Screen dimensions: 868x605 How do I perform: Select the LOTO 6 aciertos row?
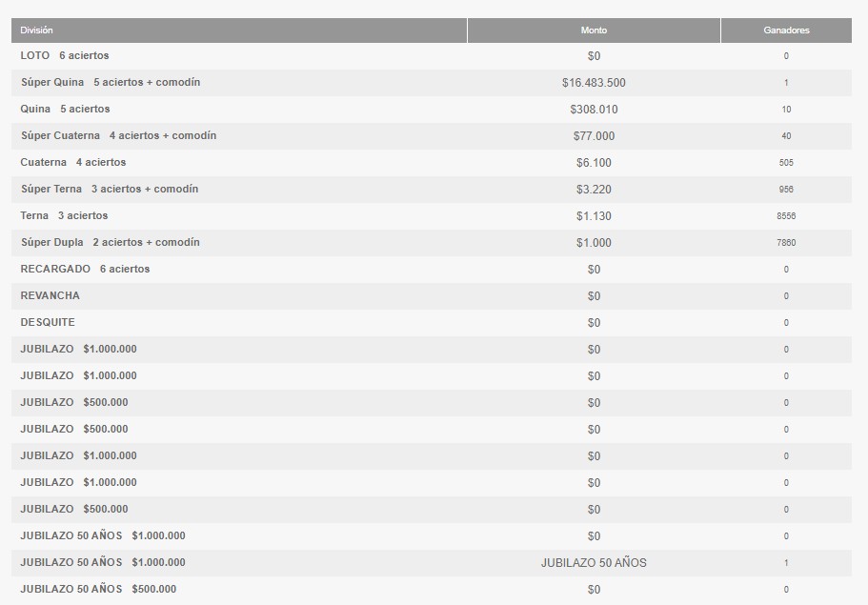pos(65,56)
